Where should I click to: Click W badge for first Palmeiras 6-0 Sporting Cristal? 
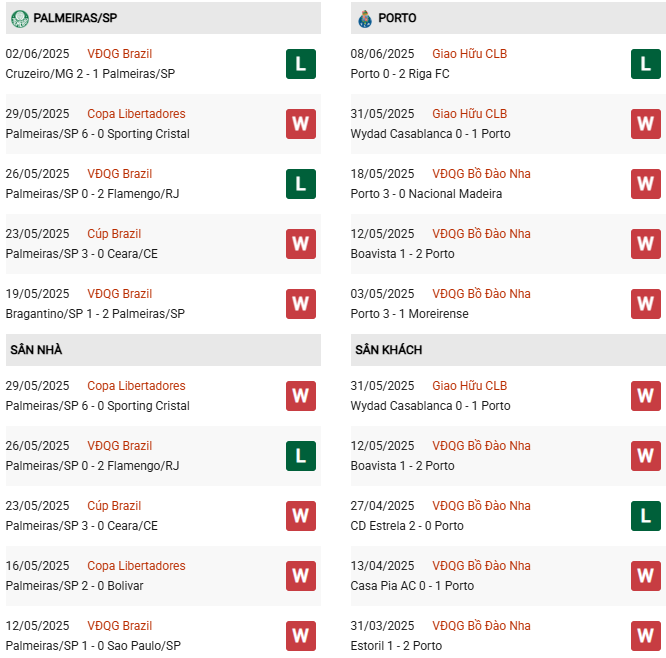(300, 124)
